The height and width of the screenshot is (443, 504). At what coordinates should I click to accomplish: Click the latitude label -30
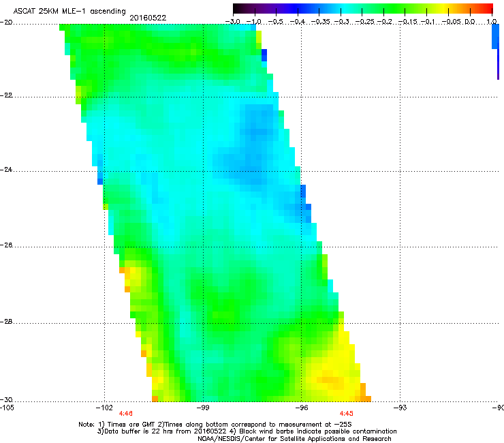pos(6,400)
